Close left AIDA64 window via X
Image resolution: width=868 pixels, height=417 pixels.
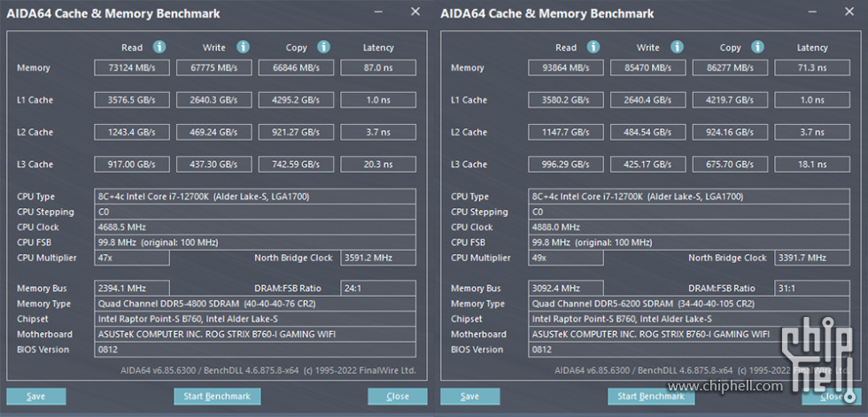[415, 12]
